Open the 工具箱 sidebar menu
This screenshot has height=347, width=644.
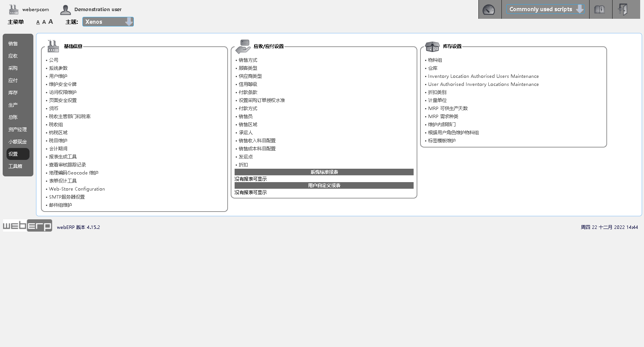(15, 166)
